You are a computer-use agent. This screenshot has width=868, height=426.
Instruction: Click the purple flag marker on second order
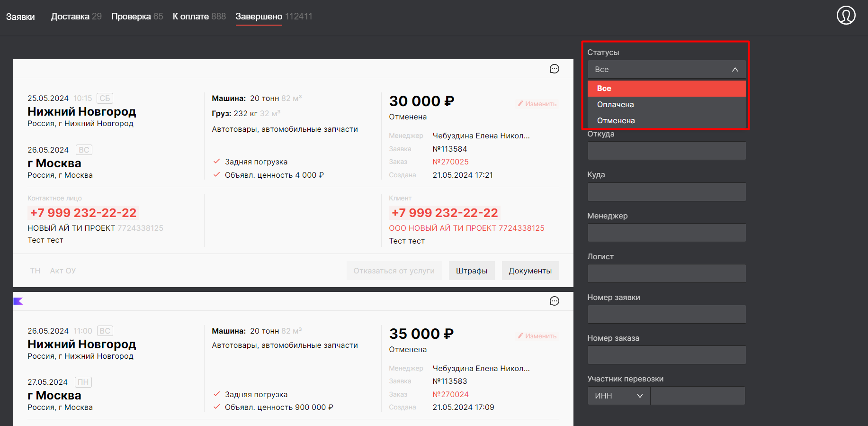[18, 301]
